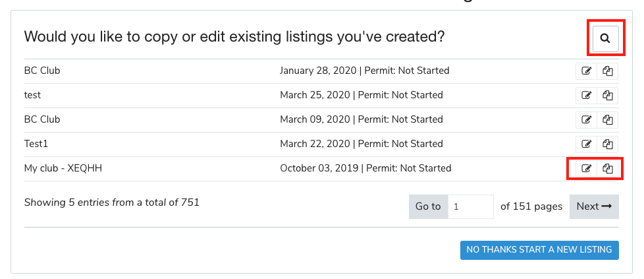644x279 pixels.
Task: Copy the March 09 BC Club listing
Action: (x=608, y=120)
